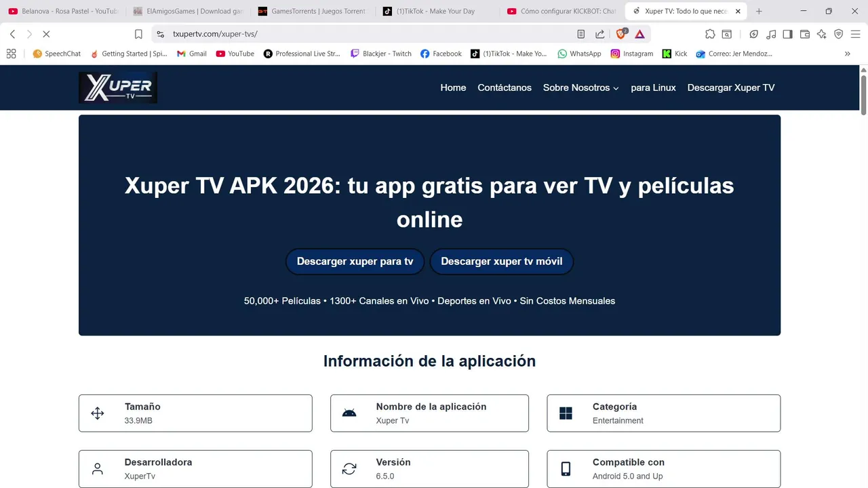Open a new browser tab
This screenshot has width=868, height=488.
[759, 12]
